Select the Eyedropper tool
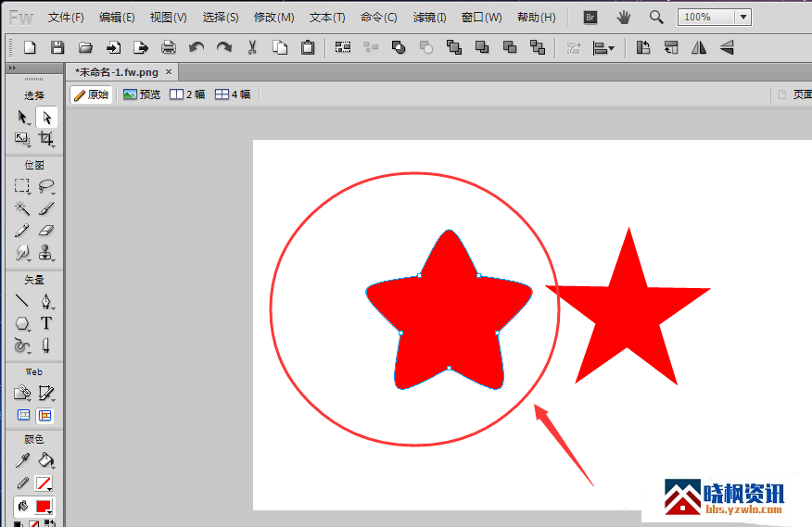The height and width of the screenshot is (527, 812). (x=22, y=460)
